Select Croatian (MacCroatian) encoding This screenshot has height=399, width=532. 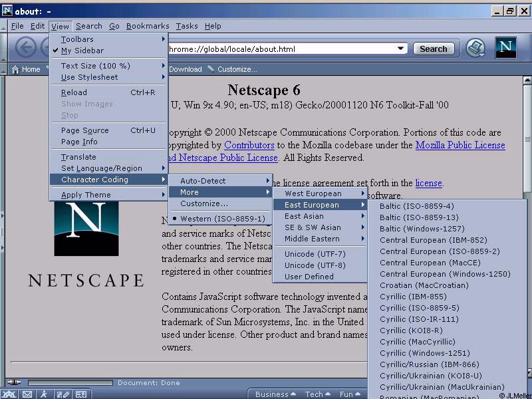tap(448, 285)
